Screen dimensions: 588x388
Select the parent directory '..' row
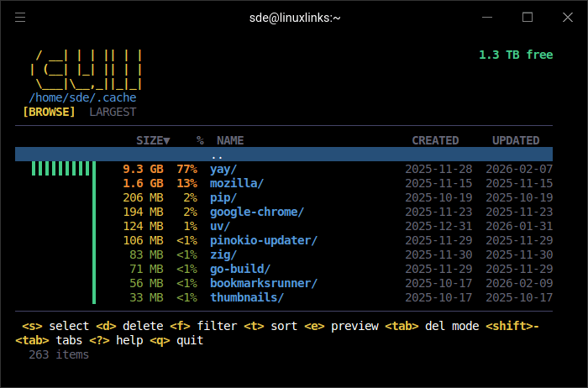click(284, 155)
